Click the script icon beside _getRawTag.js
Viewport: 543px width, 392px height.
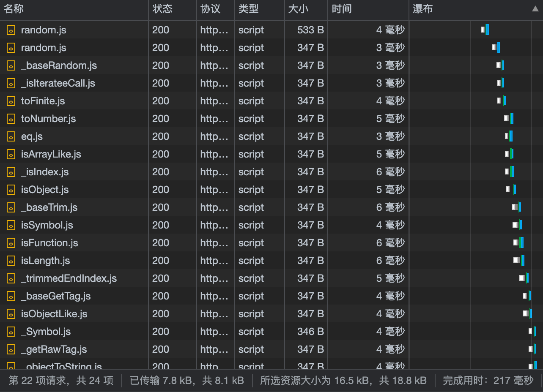point(11,349)
